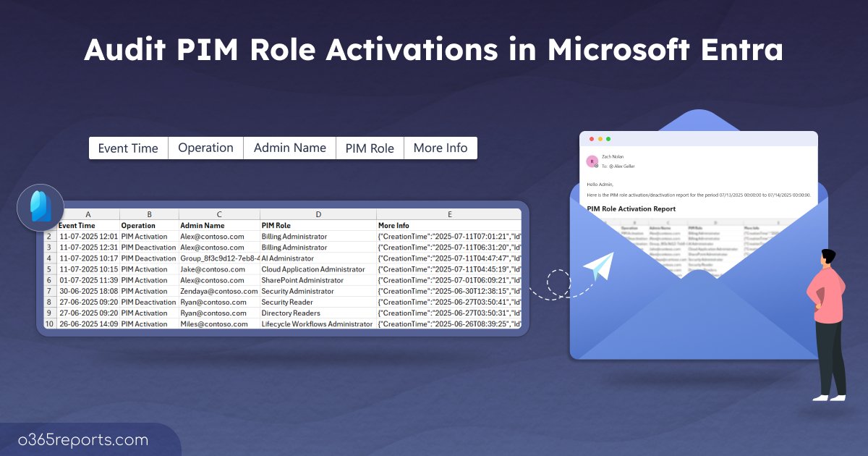Image resolution: width=868 pixels, height=456 pixels.
Task: Toggle selection of spreadsheet row 10
Action: (49, 324)
